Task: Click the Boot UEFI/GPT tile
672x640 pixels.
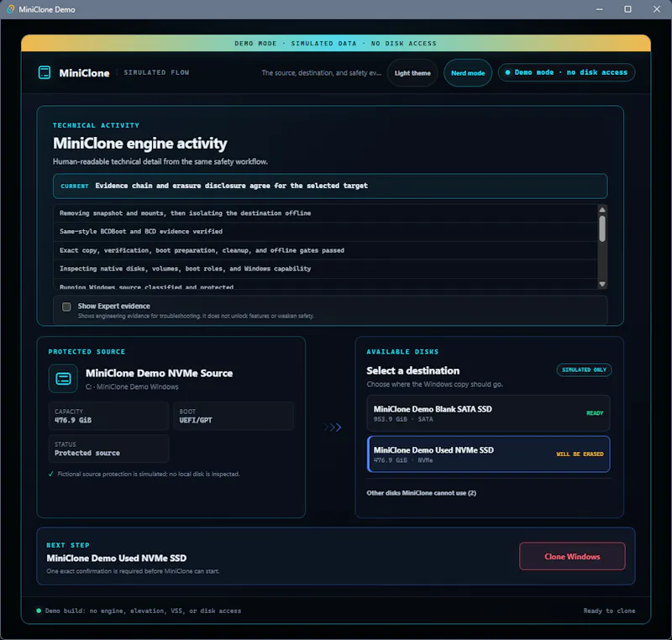Action: click(234, 416)
